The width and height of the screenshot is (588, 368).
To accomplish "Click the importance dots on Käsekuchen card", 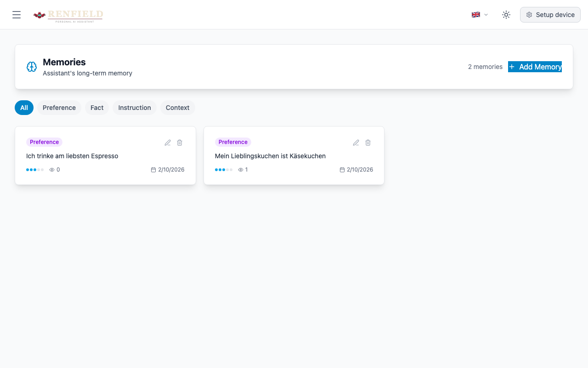I will (x=224, y=170).
